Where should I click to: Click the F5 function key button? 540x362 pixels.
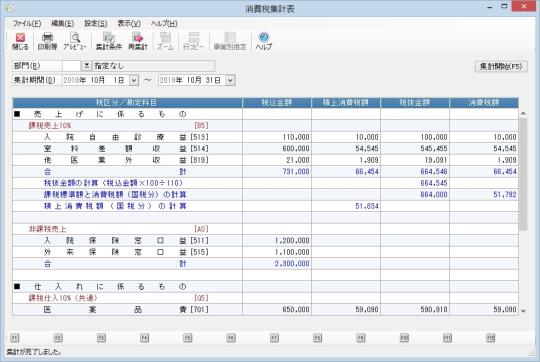click(188, 338)
